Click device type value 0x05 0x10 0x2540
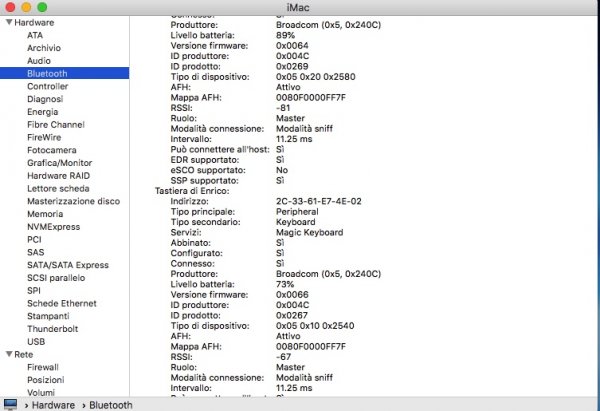 (315, 325)
